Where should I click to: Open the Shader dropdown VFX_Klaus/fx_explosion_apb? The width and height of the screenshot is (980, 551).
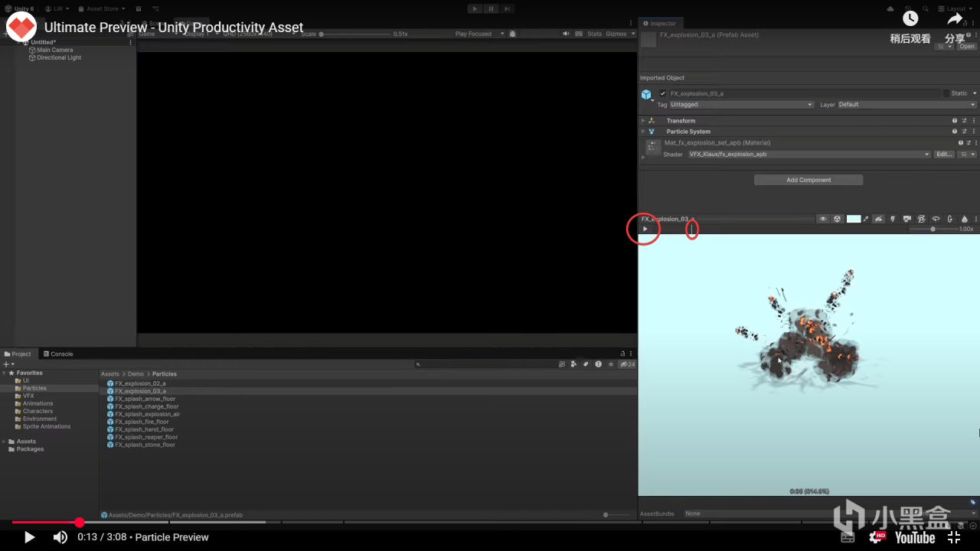point(808,155)
